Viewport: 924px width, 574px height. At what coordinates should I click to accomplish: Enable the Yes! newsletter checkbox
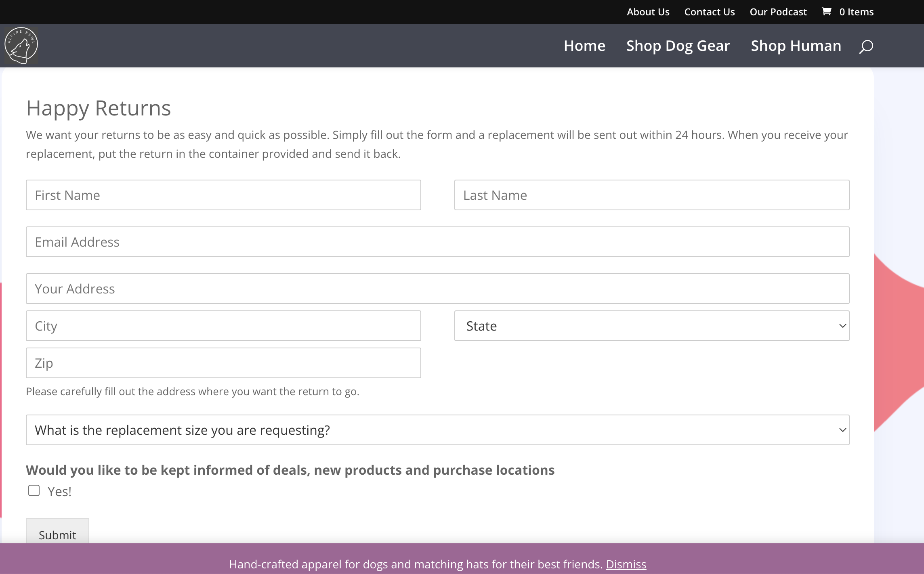(34, 490)
